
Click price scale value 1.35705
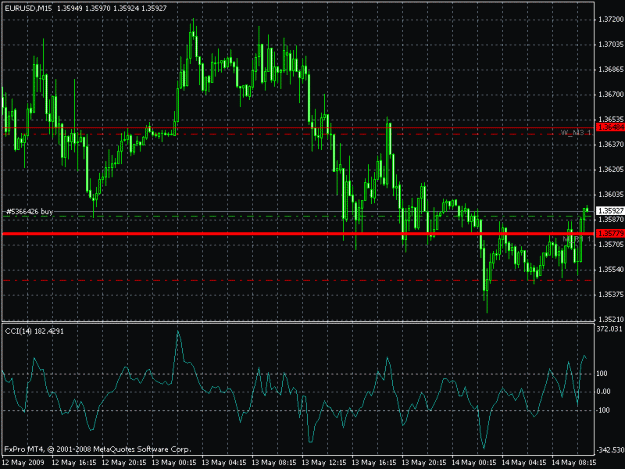(x=611, y=244)
